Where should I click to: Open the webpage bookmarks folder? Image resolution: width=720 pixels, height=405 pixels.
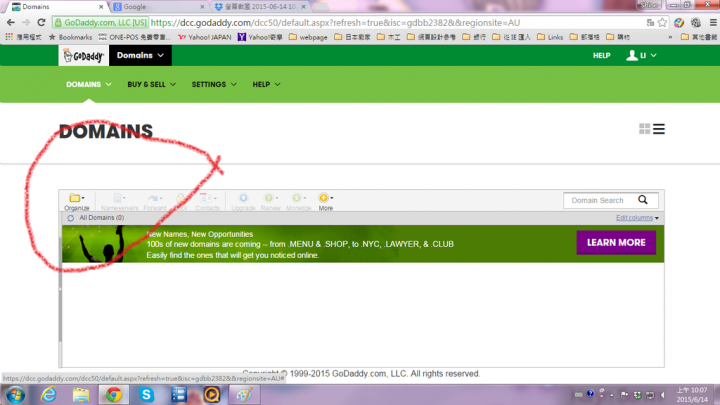[308, 37]
